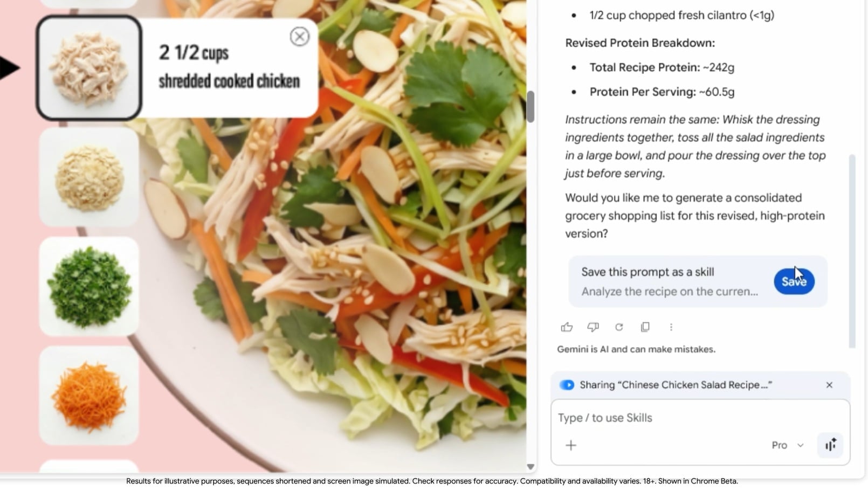The height and width of the screenshot is (491, 868).
Task: Select the chopped green herbs thumbnail
Action: tap(89, 287)
